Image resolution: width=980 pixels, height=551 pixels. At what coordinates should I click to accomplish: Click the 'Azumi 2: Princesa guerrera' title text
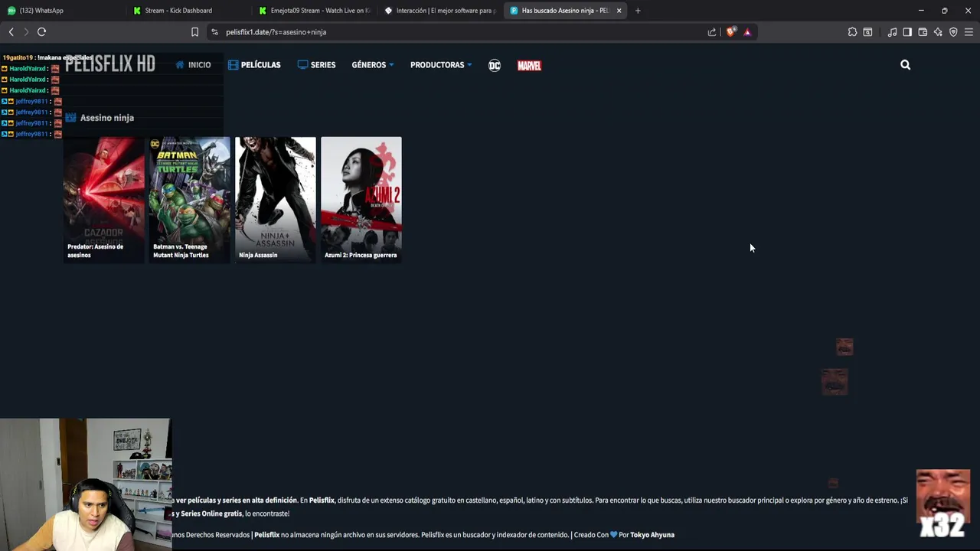[x=361, y=255]
